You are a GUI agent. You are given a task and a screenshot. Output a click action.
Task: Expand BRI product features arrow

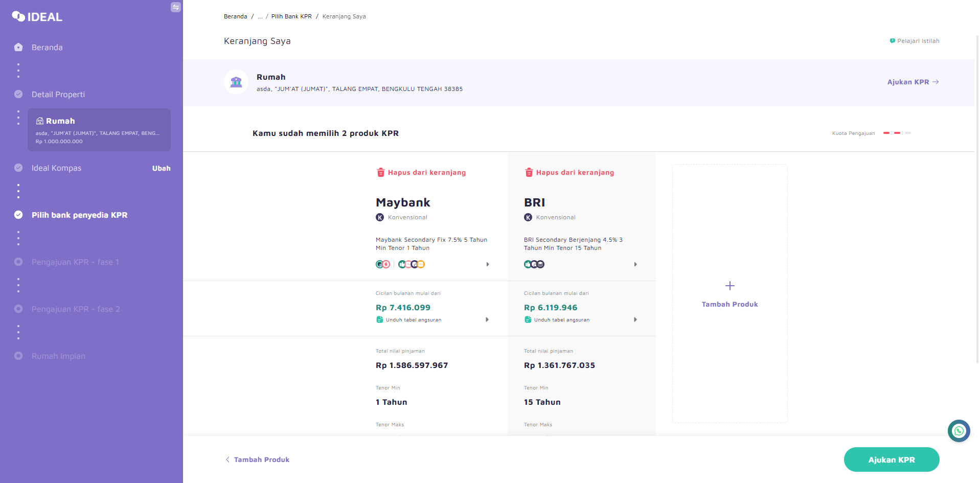point(635,264)
